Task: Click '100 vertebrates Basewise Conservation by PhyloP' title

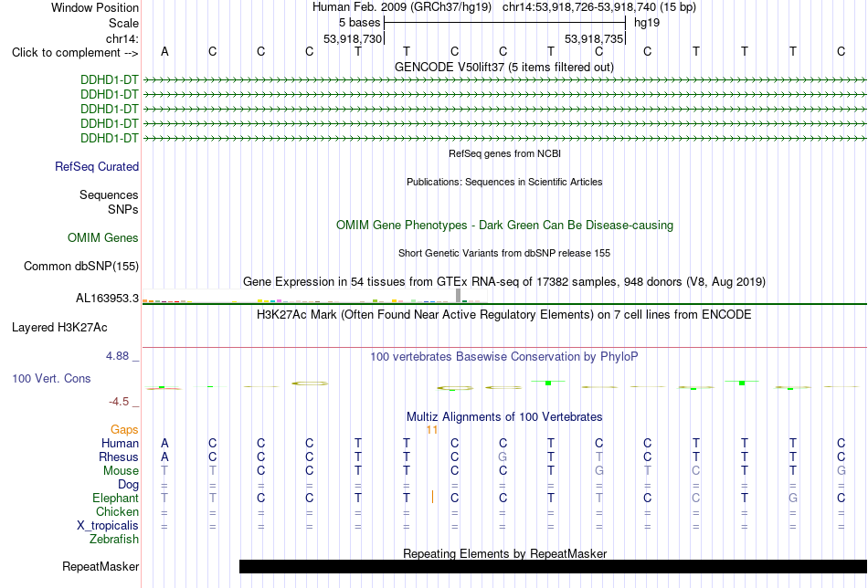Action: click(x=503, y=357)
